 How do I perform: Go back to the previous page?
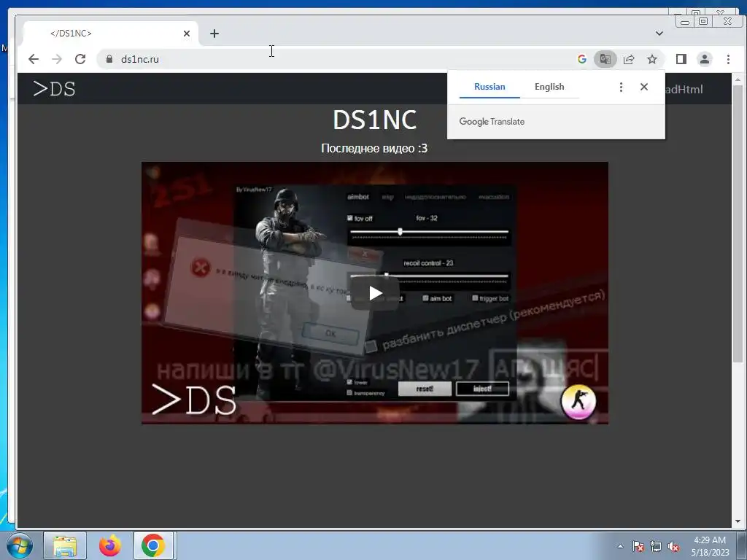34,59
